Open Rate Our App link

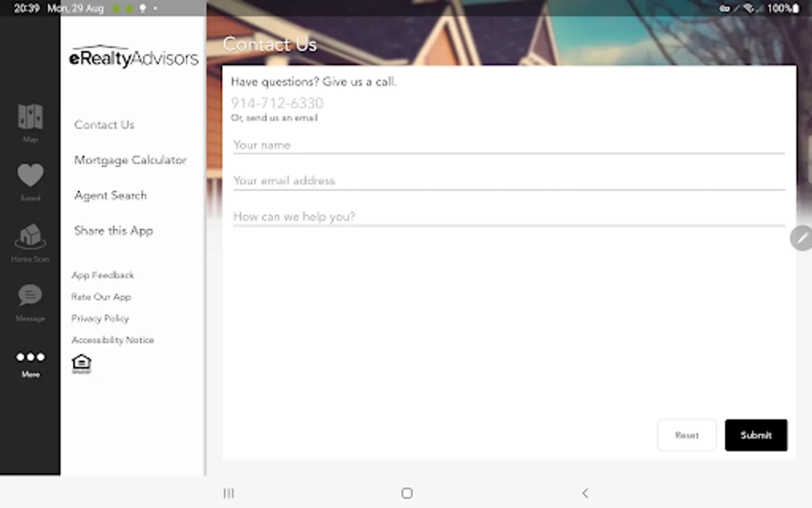101,297
